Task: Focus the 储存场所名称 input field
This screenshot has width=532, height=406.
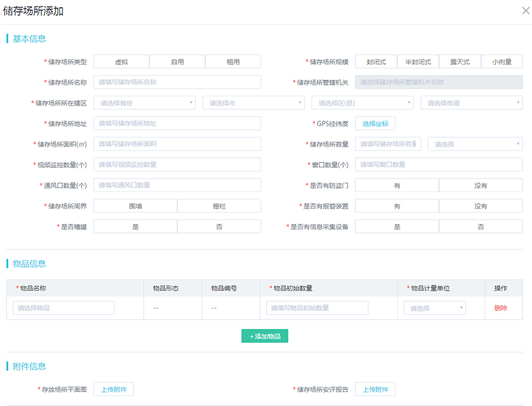Action: 177,82
